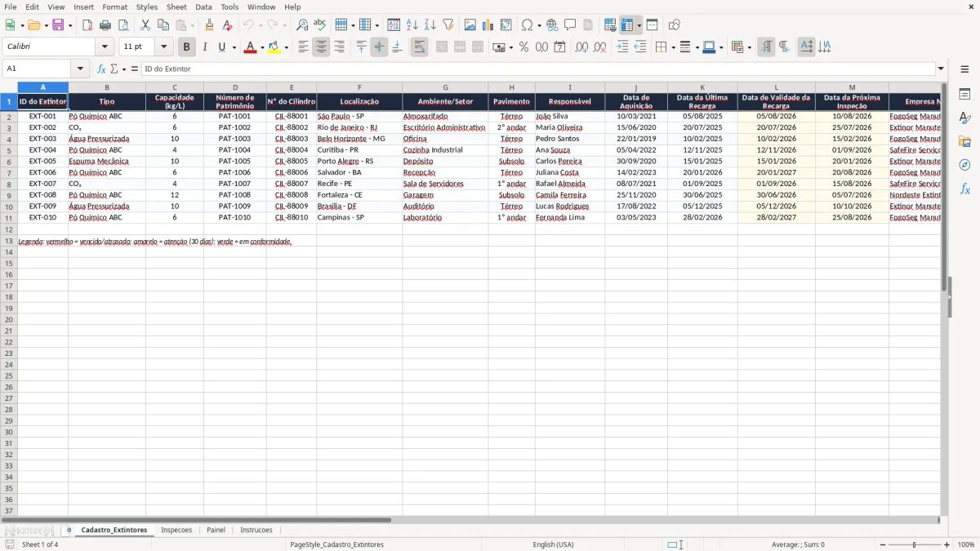980x551 pixels.
Task: Select column header F
Action: [359, 87]
